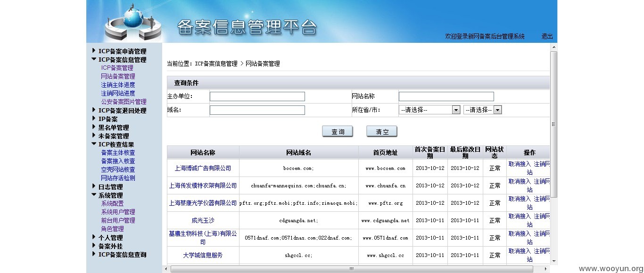Collapse the ICP备案信息管理 menu arrow

tap(94, 59)
